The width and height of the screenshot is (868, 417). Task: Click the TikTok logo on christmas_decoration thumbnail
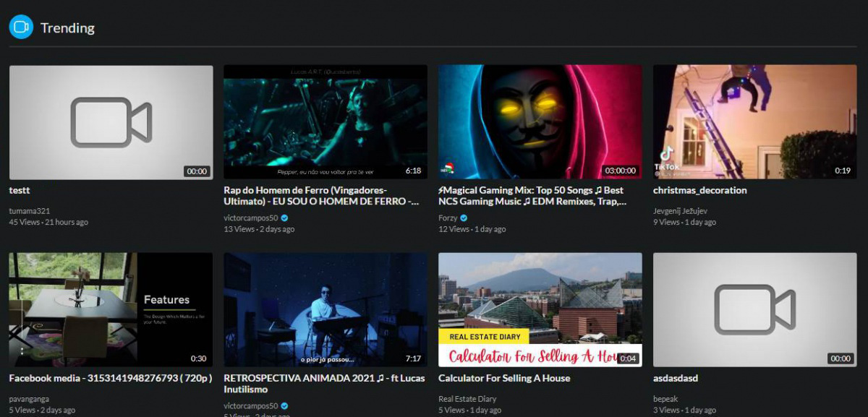click(x=667, y=155)
